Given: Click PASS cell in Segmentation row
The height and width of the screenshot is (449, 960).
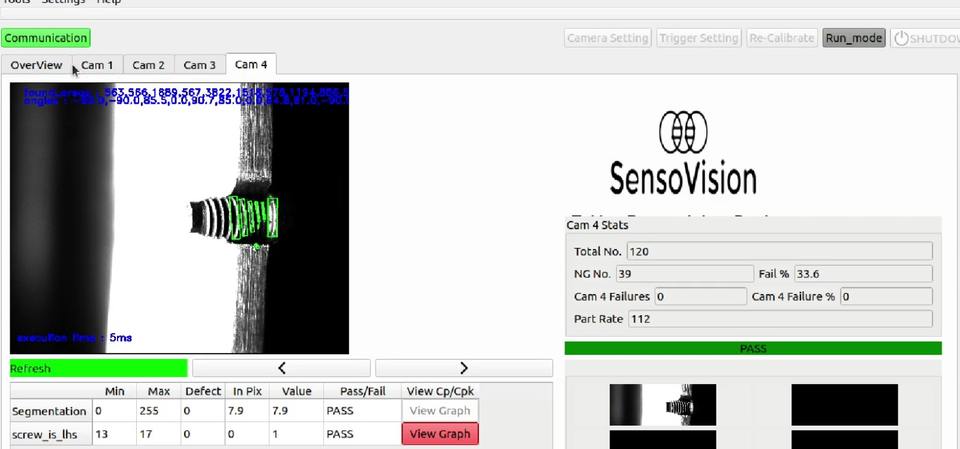Looking at the screenshot, I should click(362, 410).
